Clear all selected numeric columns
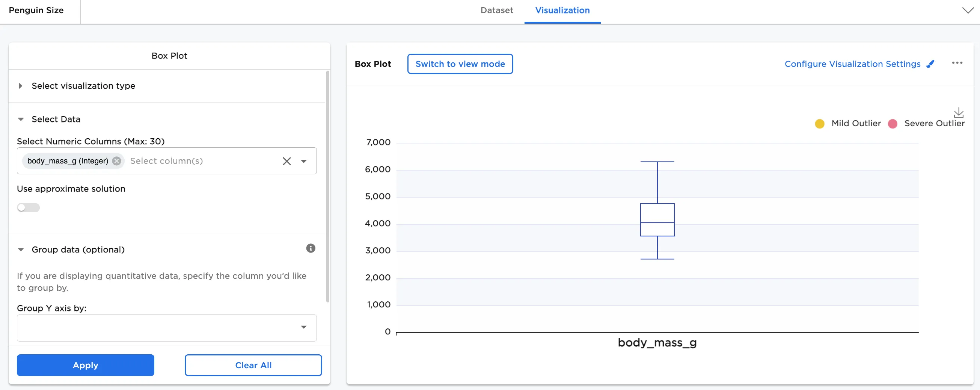The height and width of the screenshot is (390, 980). [x=286, y=161]
